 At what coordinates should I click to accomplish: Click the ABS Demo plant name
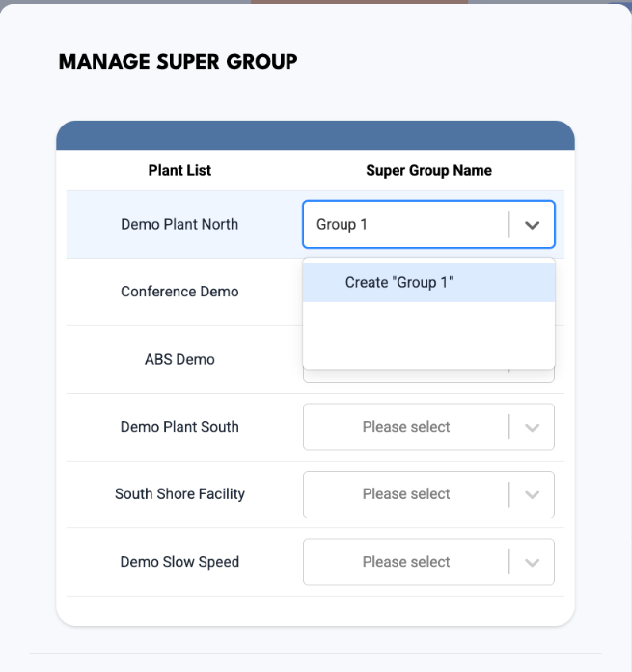click(179, 359)
